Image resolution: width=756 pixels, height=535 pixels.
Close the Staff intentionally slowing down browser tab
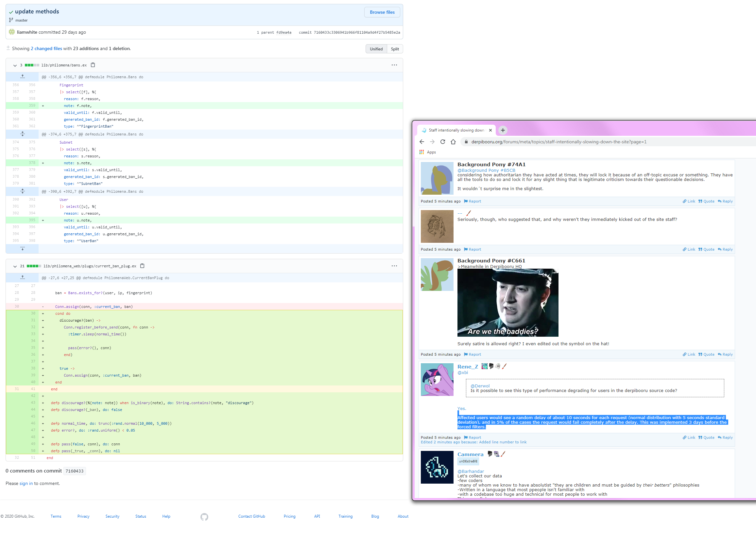(490, 131)
